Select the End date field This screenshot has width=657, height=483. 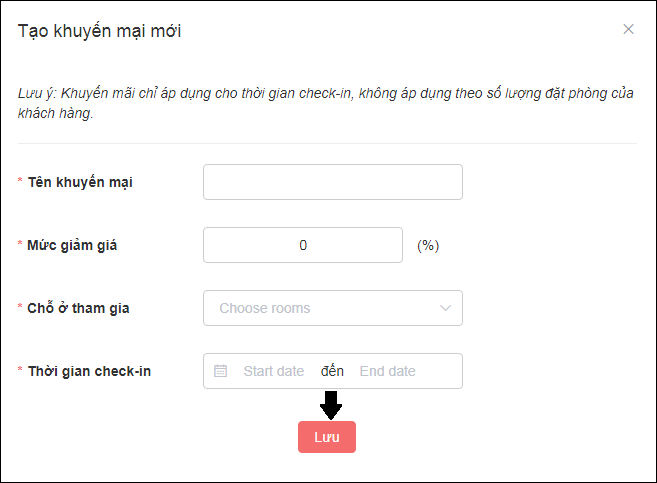[x=387, y=371]
